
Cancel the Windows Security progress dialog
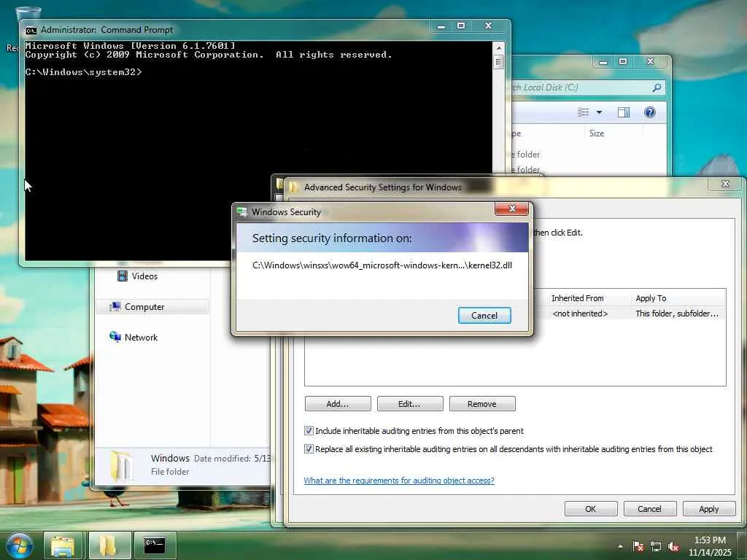[484, 315]
